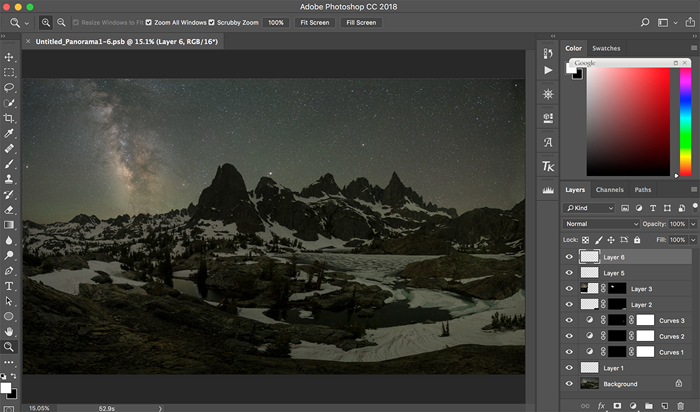Click the Fill Screen button
This screenshot has width=700, height=412.
point(359,22)
